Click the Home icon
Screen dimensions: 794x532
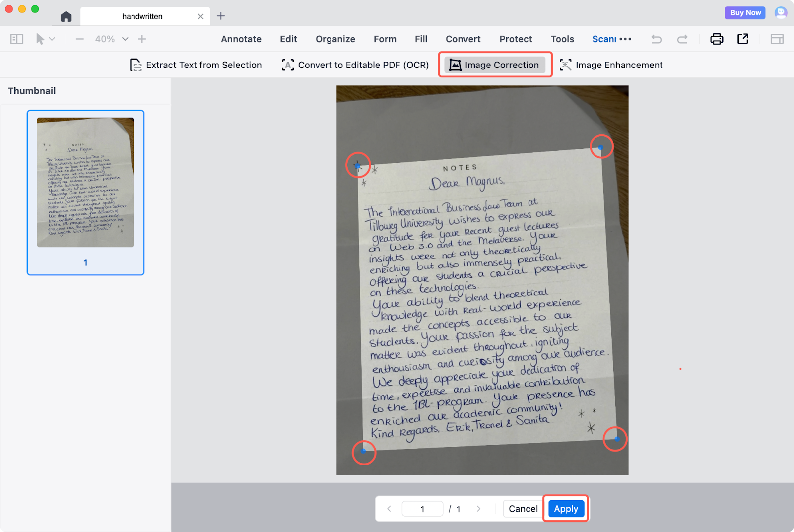[x=66, y=17]
